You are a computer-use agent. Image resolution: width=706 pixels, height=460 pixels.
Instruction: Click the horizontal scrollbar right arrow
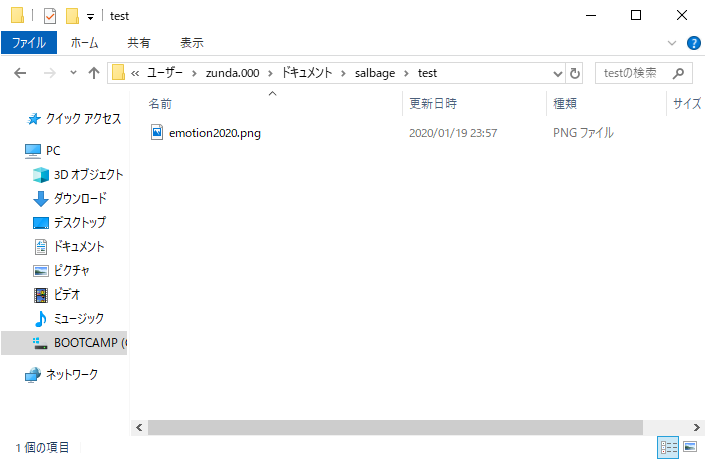click(697, 428)
